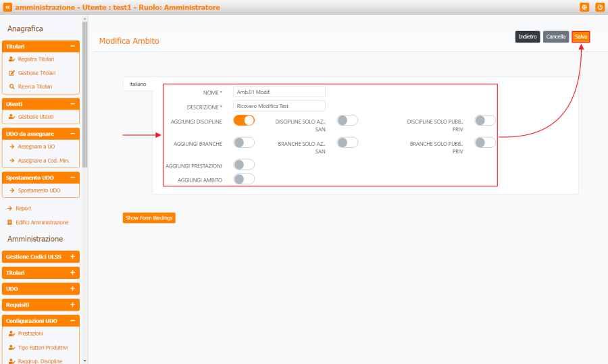This screenshot has height=364, width=608.
Task: Click the Descrizione text field
Action: (279, 106)
